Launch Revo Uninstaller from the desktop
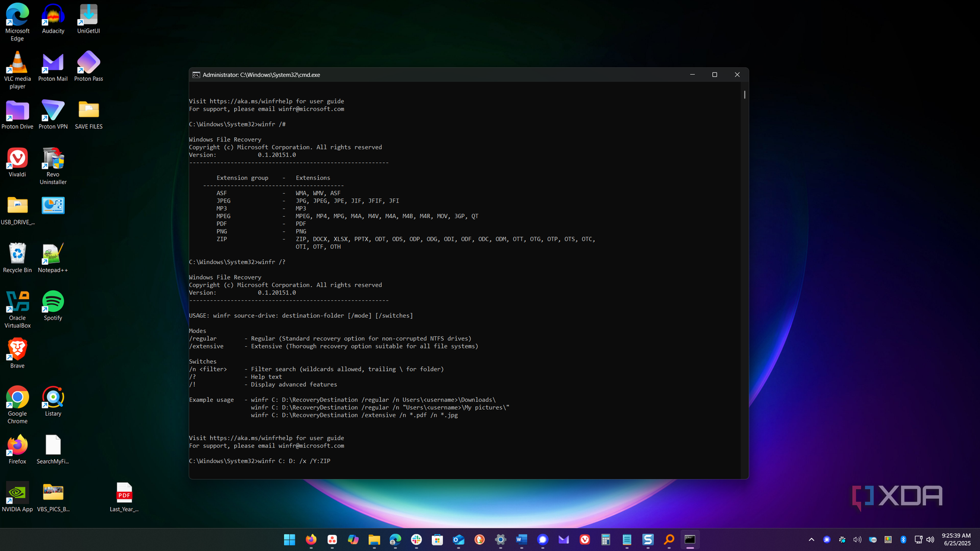The image size is (980, 551). click(x=53, y=157)
